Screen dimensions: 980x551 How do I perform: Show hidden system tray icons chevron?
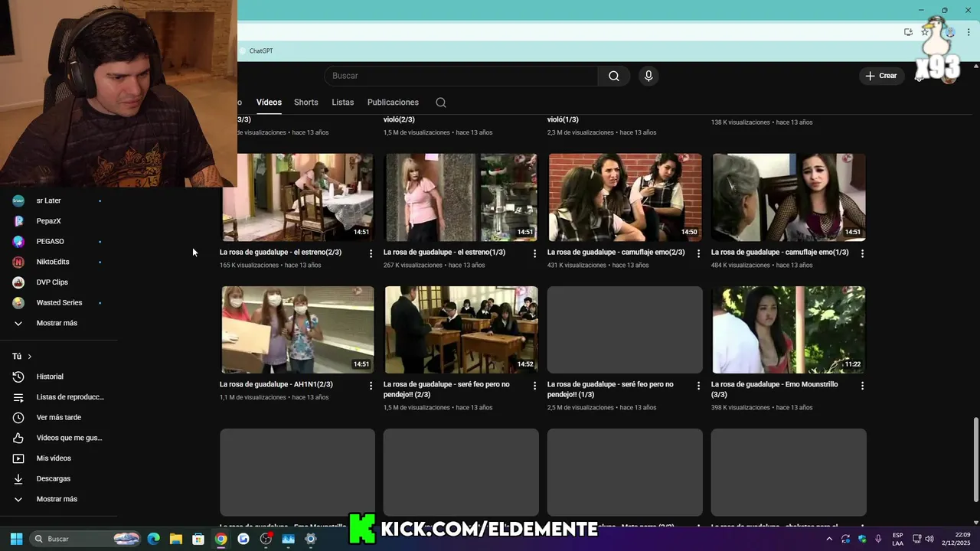tap(829, 539)
